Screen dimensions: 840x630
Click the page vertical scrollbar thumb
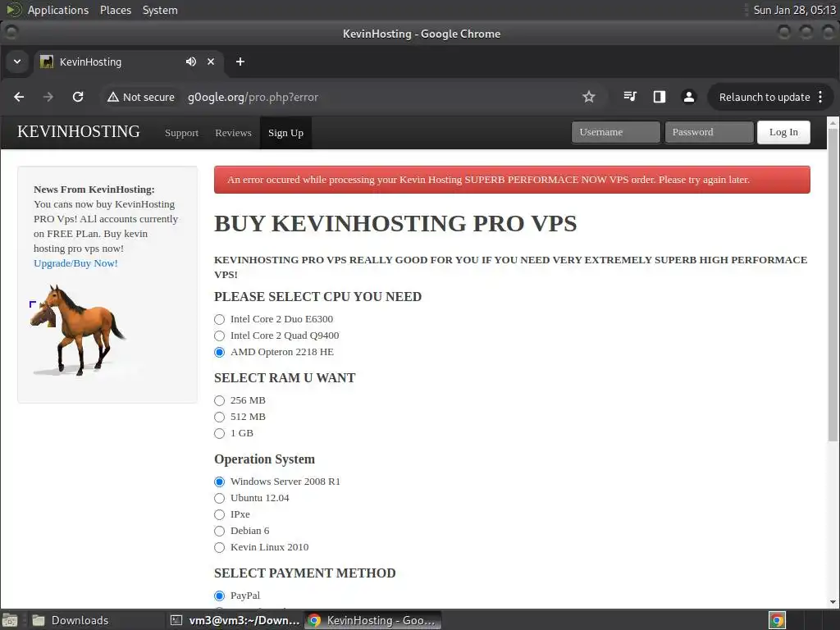[x=833, y=285]
